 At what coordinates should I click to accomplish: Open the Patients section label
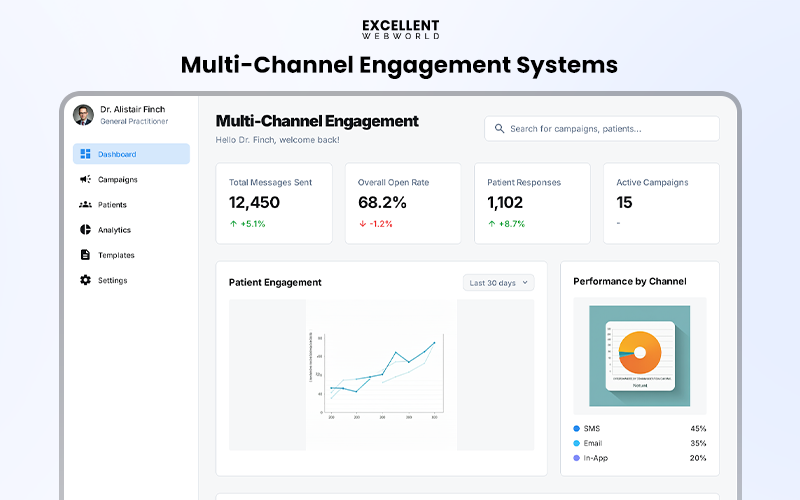pos(112,205)
